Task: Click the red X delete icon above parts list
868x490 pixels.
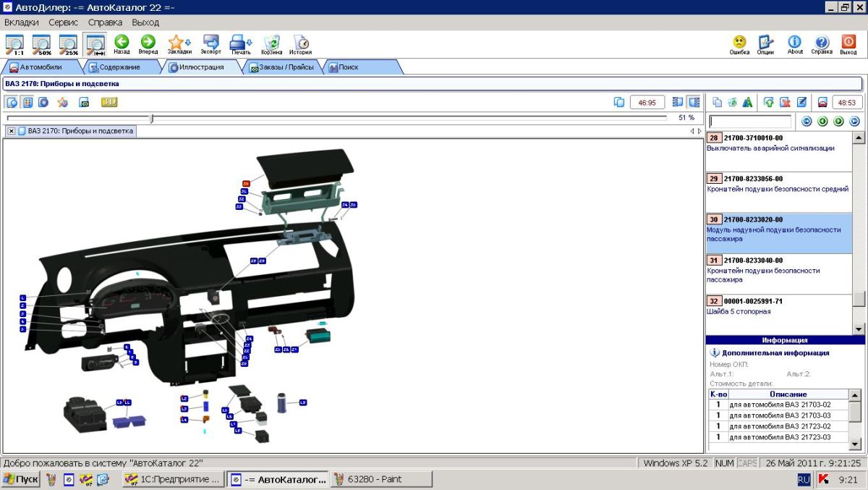Action: click(x=785, y=102)
